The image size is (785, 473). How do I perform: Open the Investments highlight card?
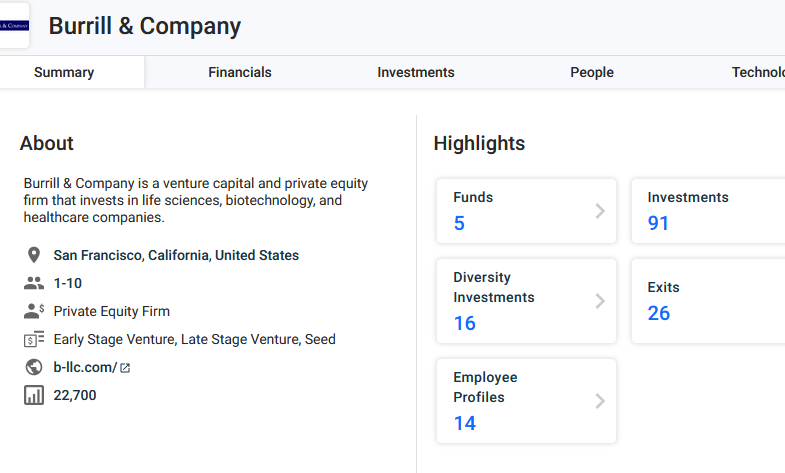708,211
